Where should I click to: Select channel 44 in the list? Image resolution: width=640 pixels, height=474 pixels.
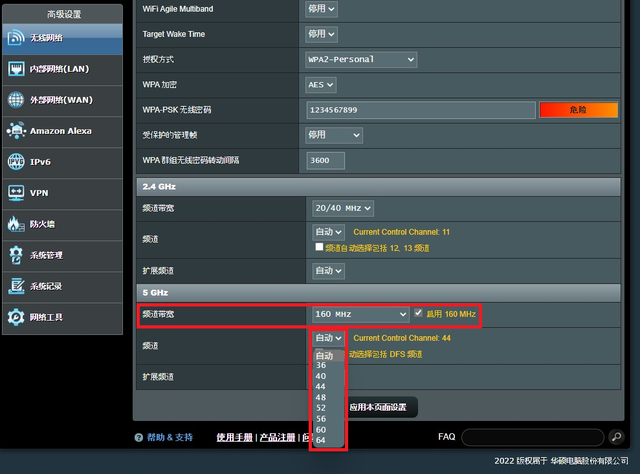pos(328,387)
